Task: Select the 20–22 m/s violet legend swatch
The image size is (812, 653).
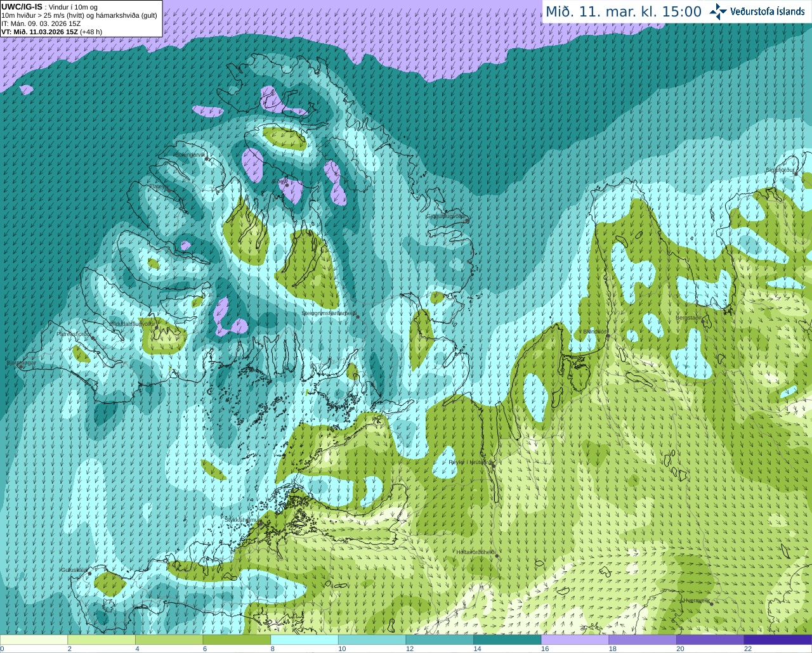Action: (x=710, y=640)
